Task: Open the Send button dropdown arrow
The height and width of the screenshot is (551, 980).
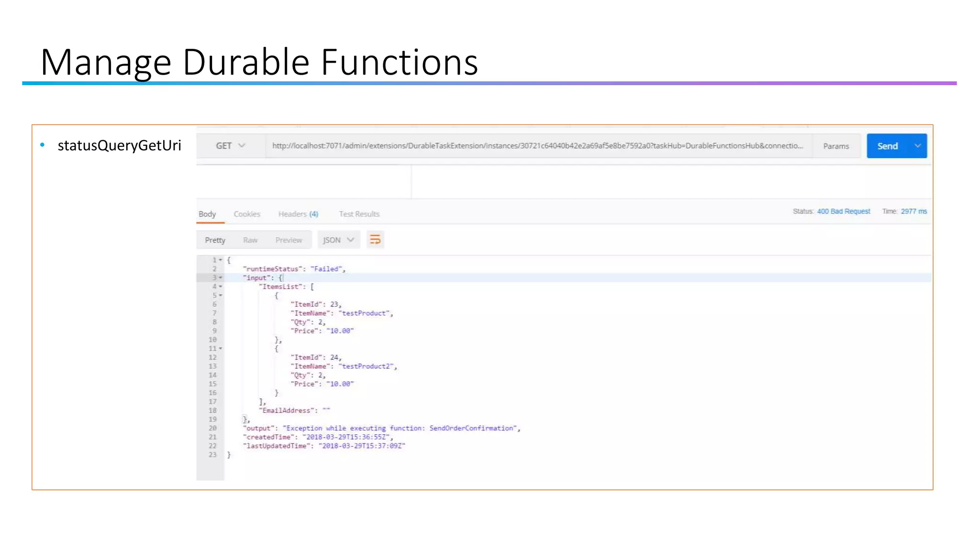Action: (917, 146)
